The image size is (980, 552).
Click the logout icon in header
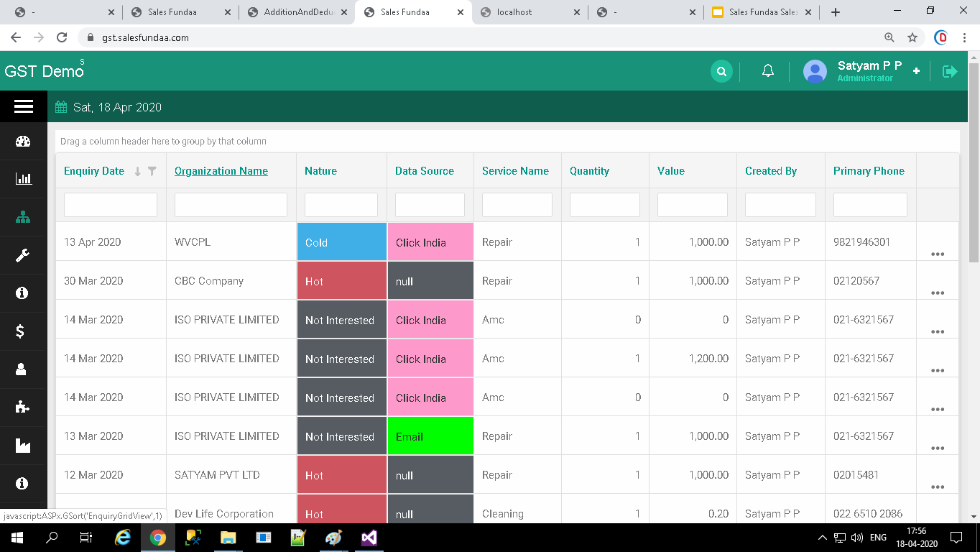pos(950,71)
